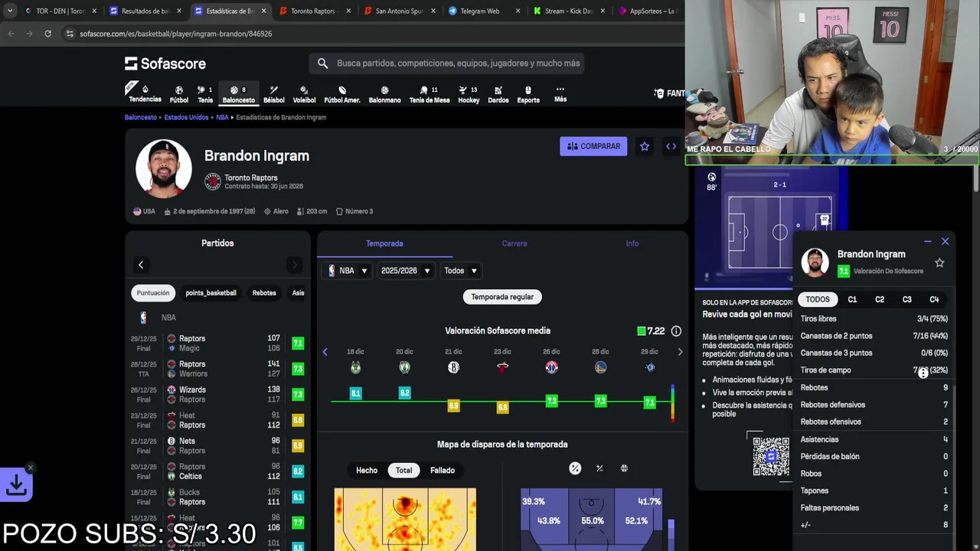This screenshot has width=980, height=551.
Task: Open the Balonmano sport icon
Action: click(384, 94)
